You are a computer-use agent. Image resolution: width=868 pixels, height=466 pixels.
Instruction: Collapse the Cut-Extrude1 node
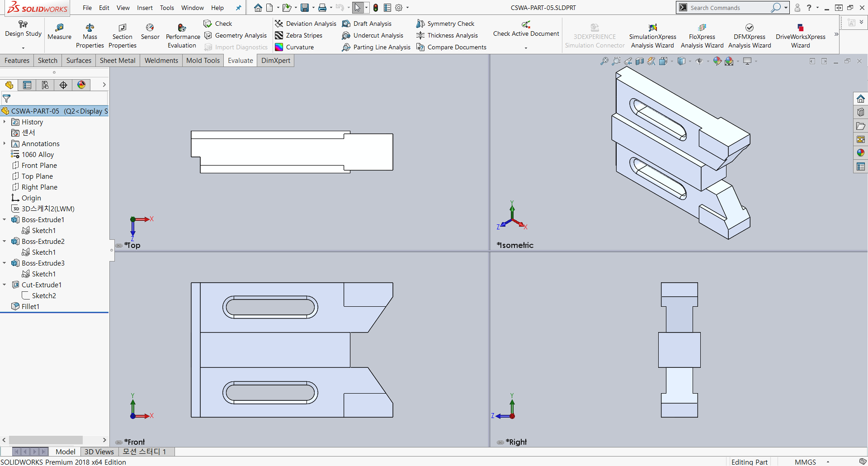point(5,285)
